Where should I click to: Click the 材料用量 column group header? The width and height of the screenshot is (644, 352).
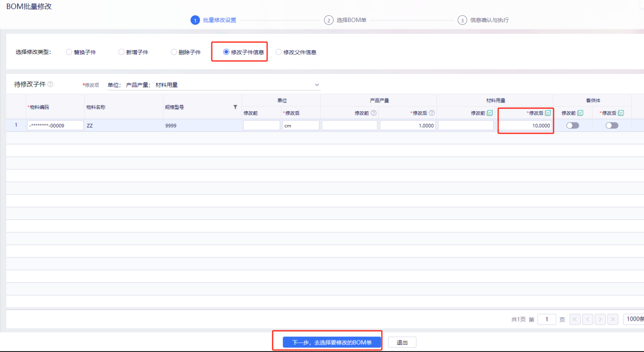[495, 100]
